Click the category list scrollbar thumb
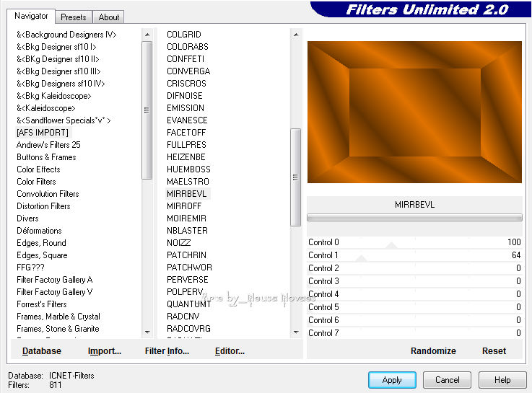This screenshot has height=393, width=532. click(x=147, y=110)
